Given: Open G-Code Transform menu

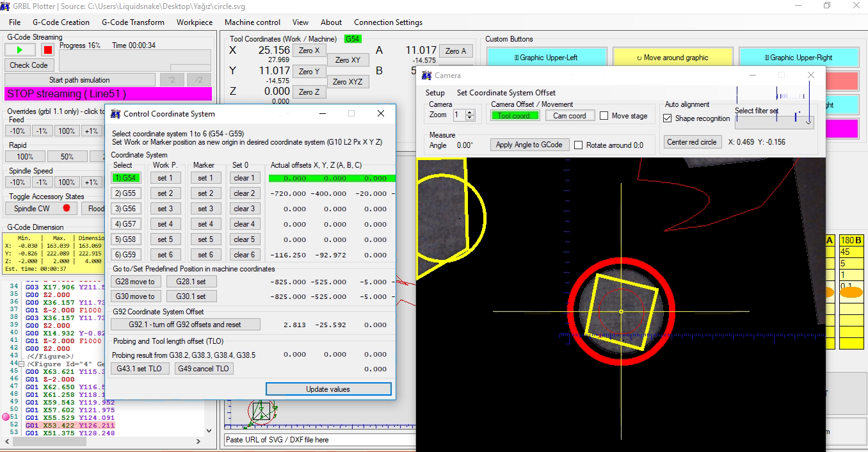Looking at the screenshot, I should click(133, 22).
